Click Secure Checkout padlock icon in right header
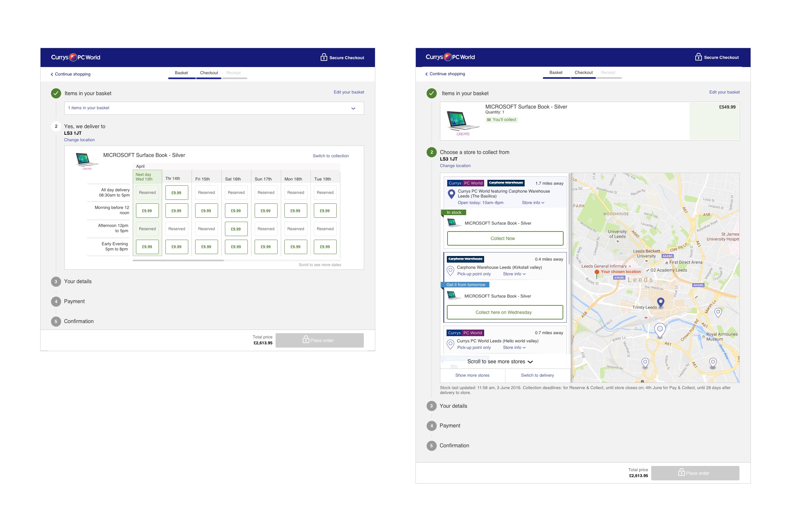 pos(698,57)
